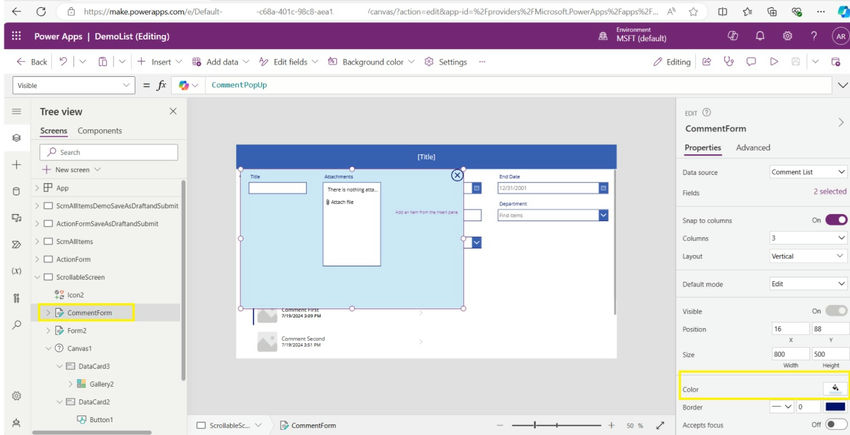Screen dimensions: 850x435
Task: Click close X icon on the comment form
Action: [x=457, y=175]
